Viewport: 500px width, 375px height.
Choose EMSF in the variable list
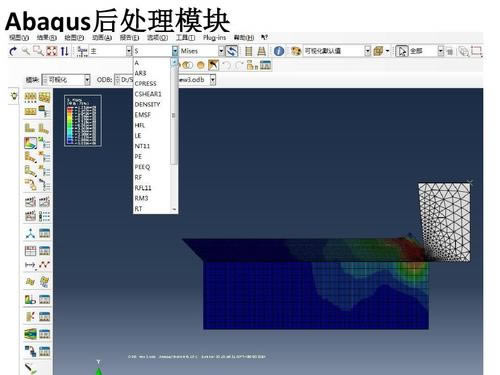(143, 115)
